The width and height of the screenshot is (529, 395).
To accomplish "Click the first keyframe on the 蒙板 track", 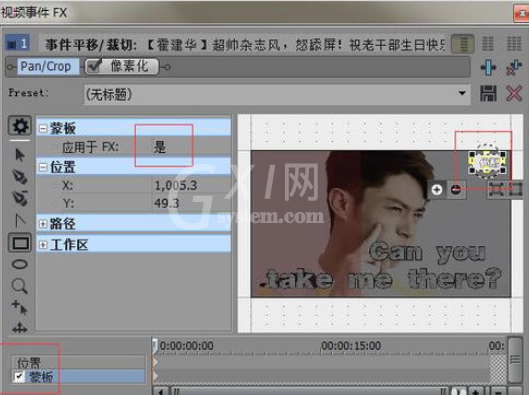I will point(155,376).
